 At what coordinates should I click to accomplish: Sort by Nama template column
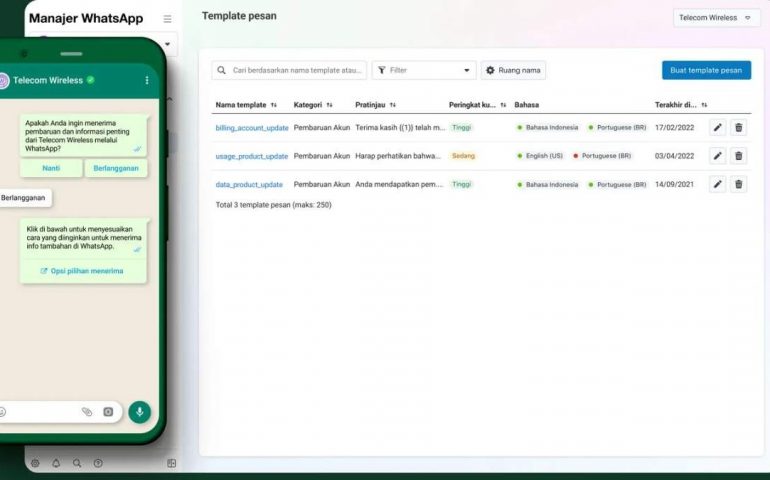(274, 105)
